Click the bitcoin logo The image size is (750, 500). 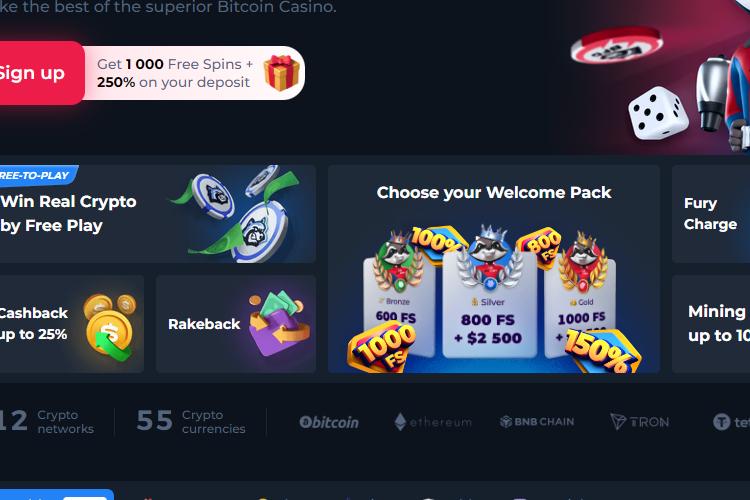click(329, 422)
